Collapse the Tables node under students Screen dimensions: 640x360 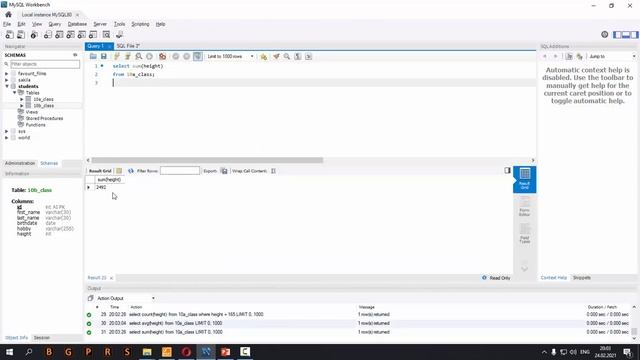point(15,93)
